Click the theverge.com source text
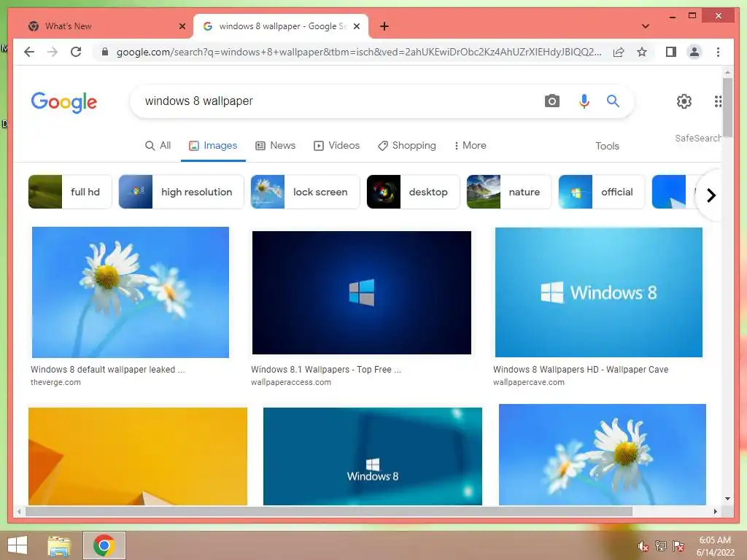The width and height of the screenshot is (747, 560). click(x=55, y=382)
